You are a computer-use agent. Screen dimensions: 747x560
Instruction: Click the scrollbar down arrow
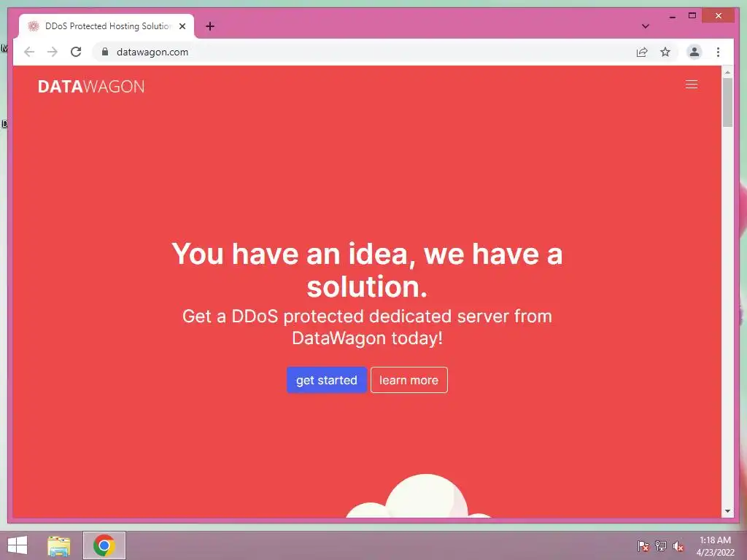click(x=727, y=511)
